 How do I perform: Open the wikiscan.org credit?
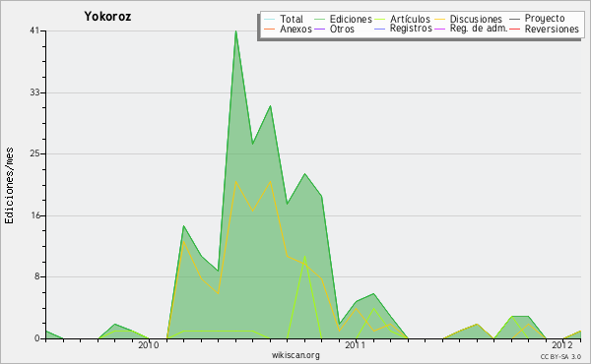295,355
